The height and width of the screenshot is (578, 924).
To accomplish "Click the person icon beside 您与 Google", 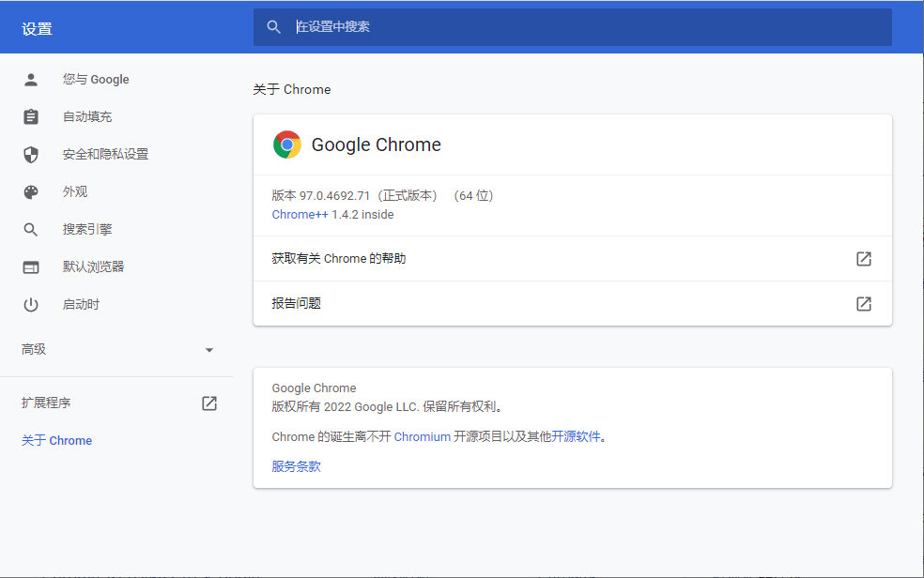I will tap(31, 80).
